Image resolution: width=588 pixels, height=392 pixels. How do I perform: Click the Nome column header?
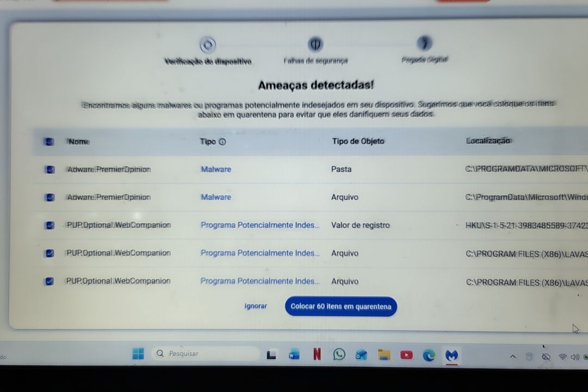(79, 142)
